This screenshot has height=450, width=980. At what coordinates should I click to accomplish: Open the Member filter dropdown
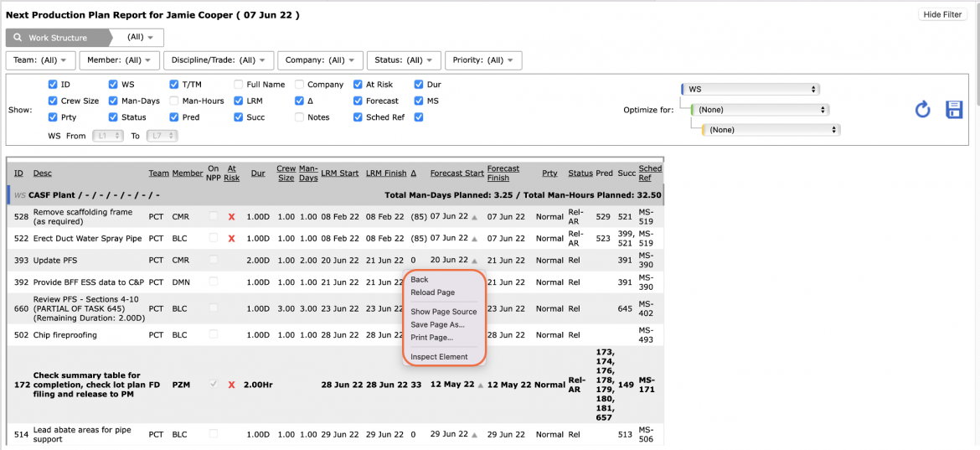coord(119,60)
